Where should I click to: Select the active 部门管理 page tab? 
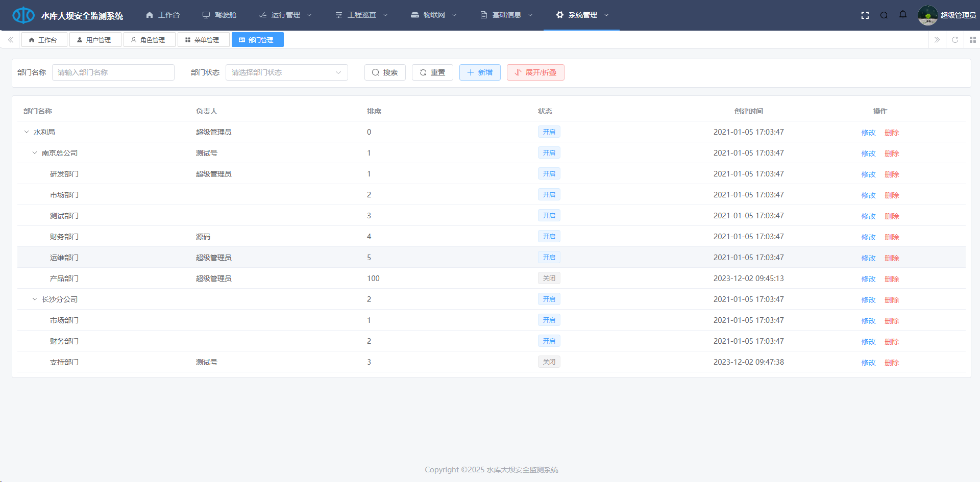[257, 40]
